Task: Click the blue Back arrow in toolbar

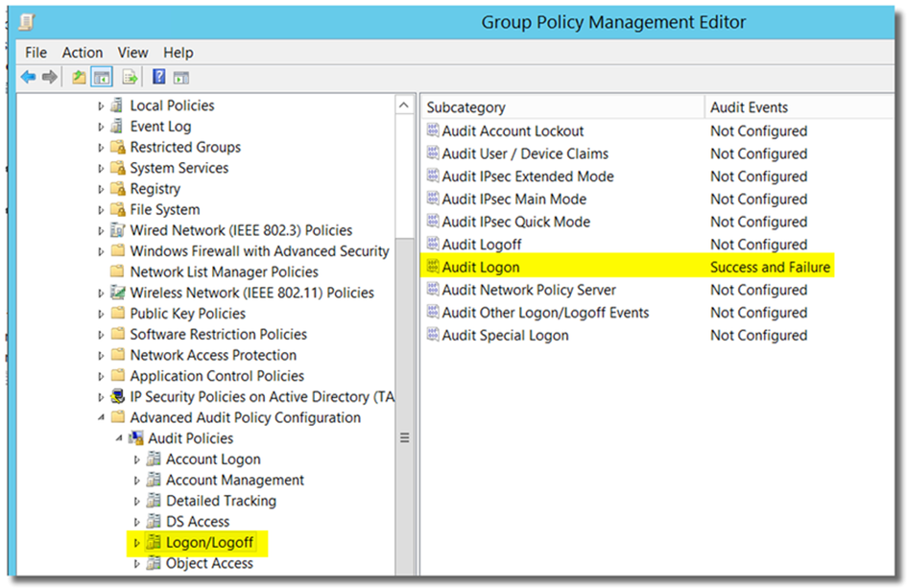Action: (x=28, y=78)
